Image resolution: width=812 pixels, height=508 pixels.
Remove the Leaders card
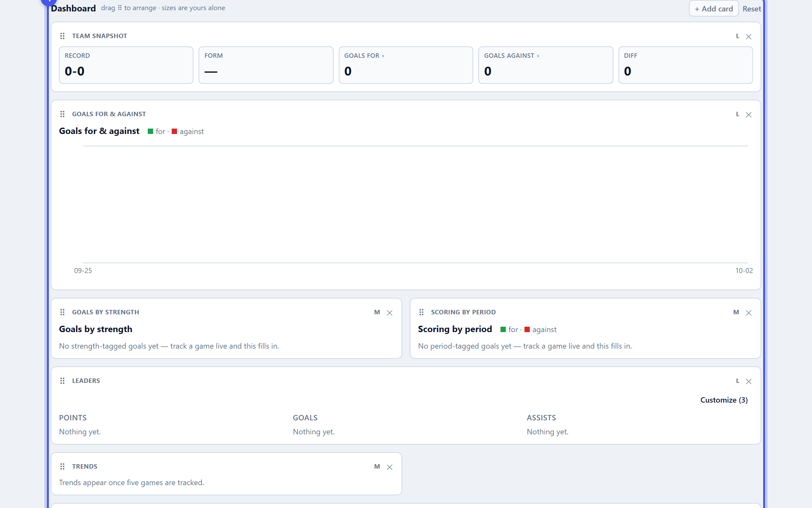click(x=749, y=381)
